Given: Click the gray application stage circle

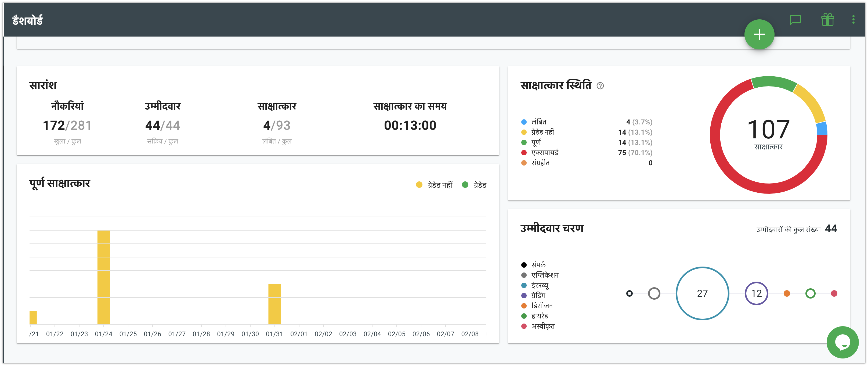Looking at the screenshot, I should pos(654,293).
